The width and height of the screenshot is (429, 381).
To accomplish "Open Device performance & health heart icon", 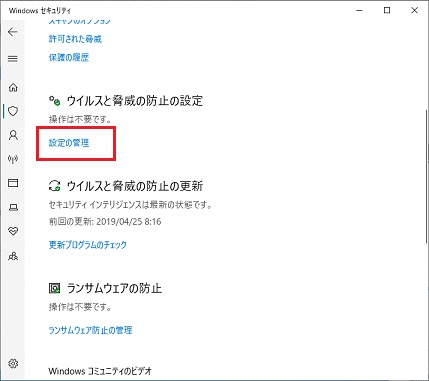I will pyautogui.click(x=13, y=231).
